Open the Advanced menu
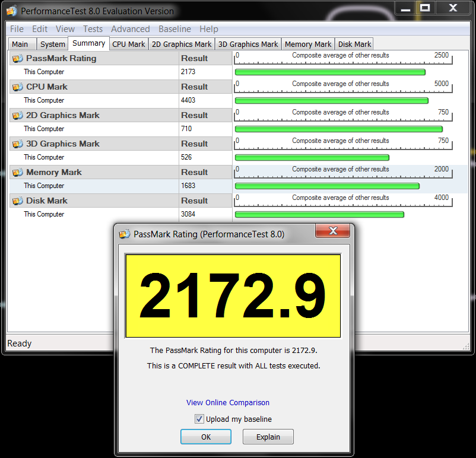This screenshot has width=476, height=458. tap(130, 29)
